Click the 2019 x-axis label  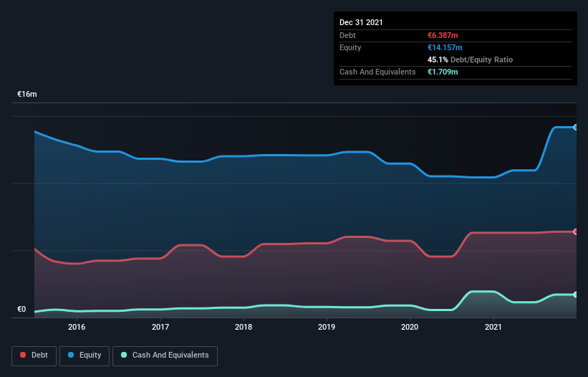tap(327, 327)
